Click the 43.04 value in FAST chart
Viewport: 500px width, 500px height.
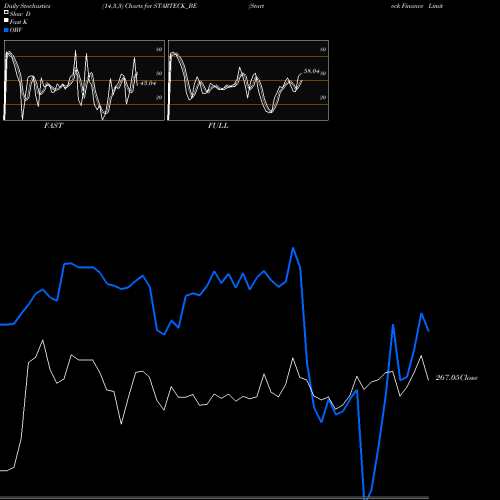tap(148, 83)
